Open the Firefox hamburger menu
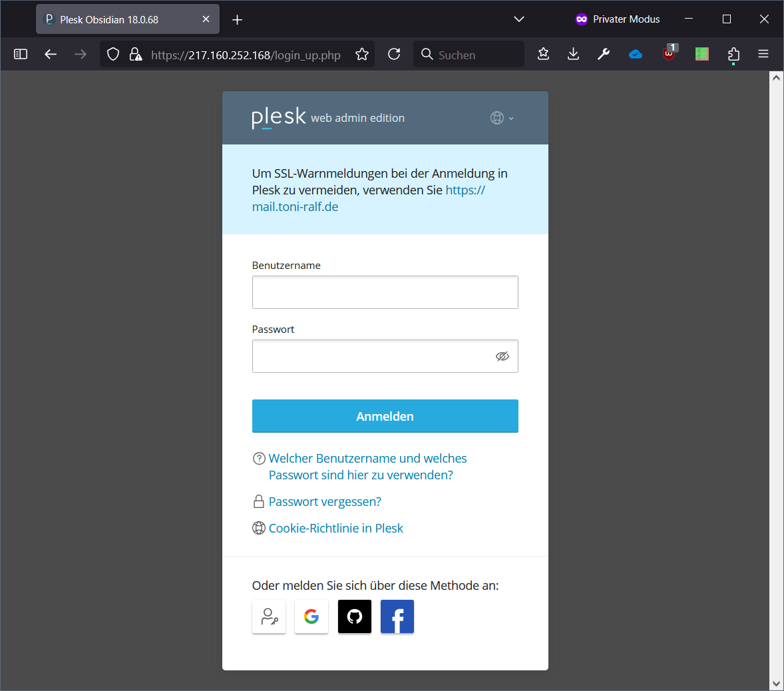784x691 pixels. click(763, 54)
